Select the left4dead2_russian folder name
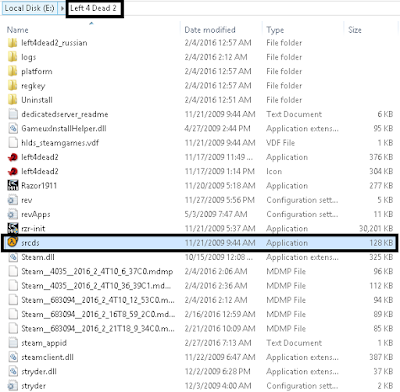 (54, 43)
